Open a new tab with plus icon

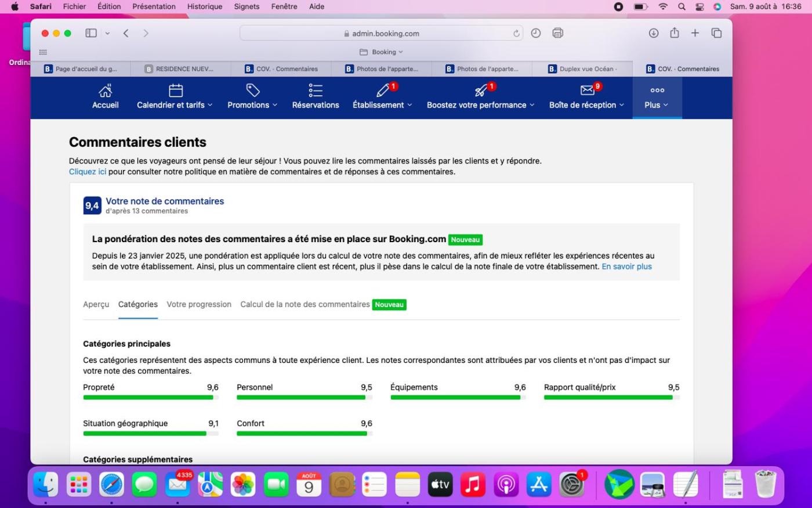[x=695, y=33]
